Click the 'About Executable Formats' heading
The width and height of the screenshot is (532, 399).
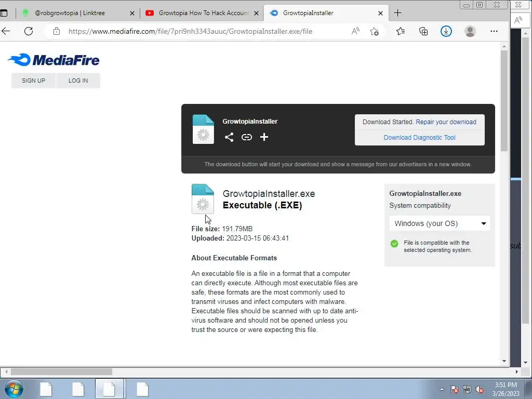point(234,258)
